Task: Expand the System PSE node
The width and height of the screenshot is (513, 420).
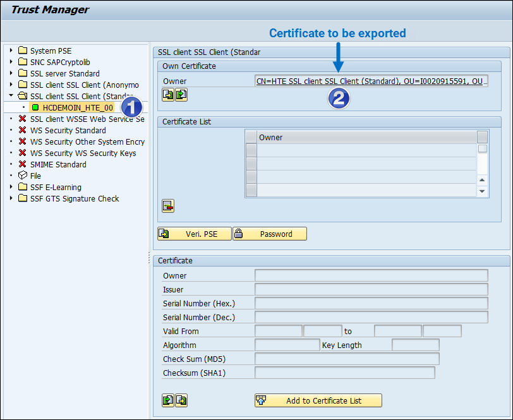Action: click(11, 51)
